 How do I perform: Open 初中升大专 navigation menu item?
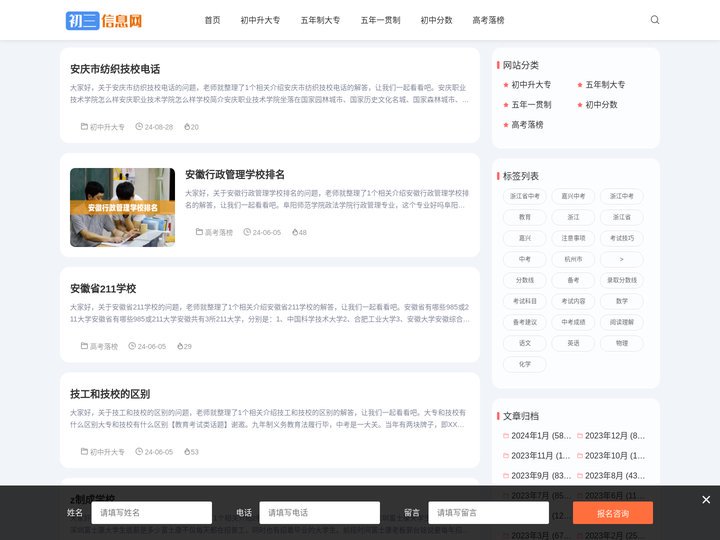pos(260,20)
